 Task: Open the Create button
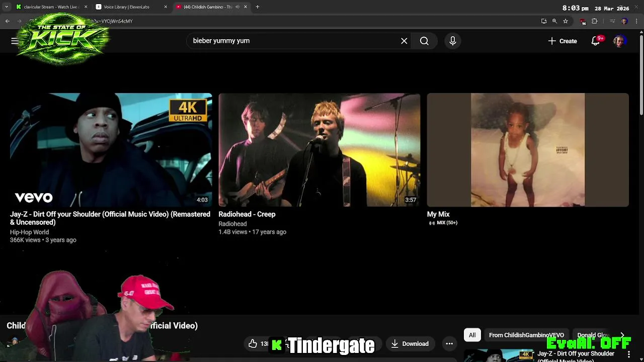click(562, 41)
